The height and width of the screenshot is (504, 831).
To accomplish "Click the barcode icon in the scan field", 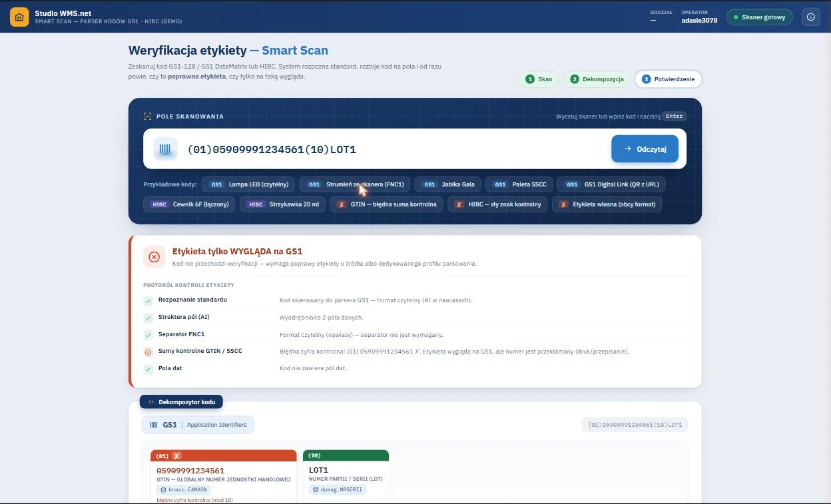I will (165, 149).
